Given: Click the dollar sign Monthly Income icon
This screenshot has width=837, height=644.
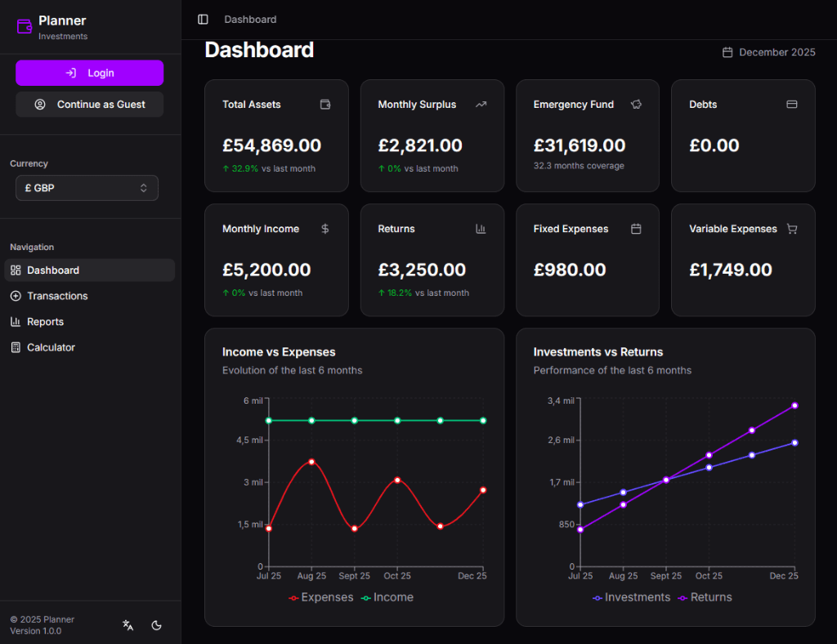Looking at the screenshot, I should tap(325, 229).
